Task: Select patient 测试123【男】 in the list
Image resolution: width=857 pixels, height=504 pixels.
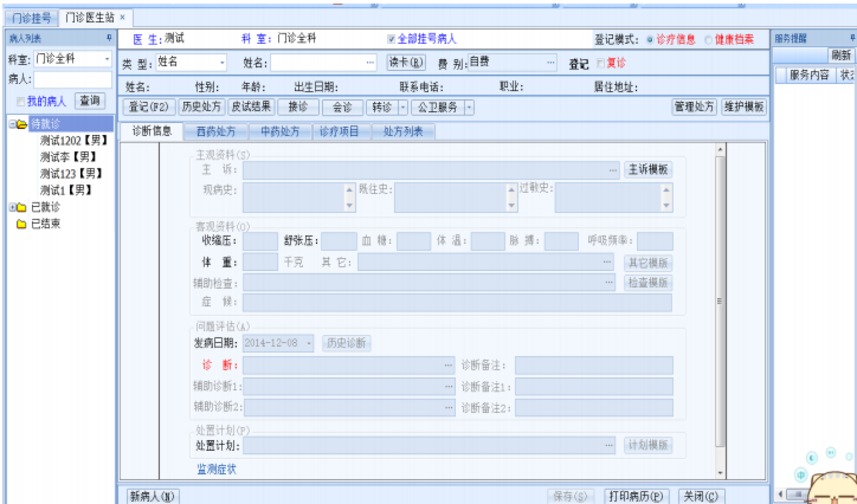Action: click(71, 173)
